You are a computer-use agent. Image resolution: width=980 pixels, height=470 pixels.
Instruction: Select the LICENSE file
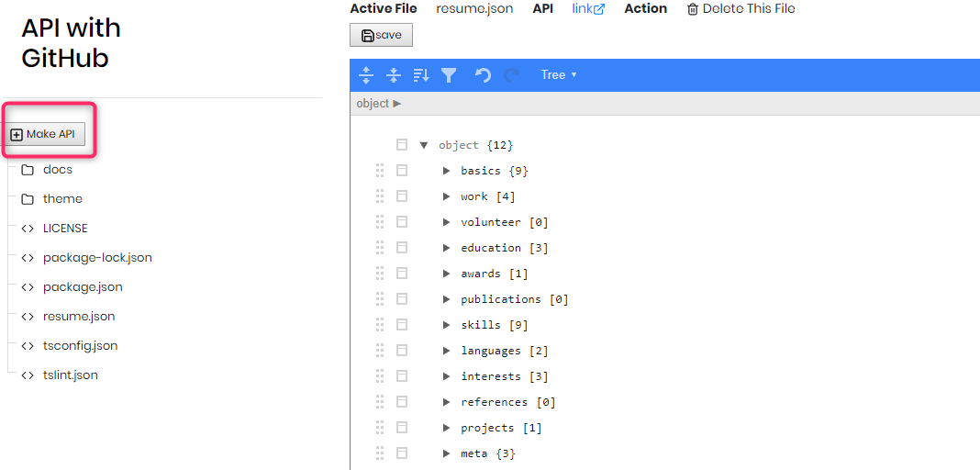(x=65, y=229)
